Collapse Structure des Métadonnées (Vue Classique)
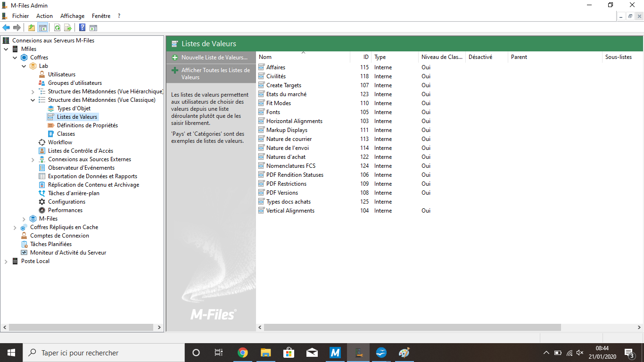Screen dimensions: 644x362 point(33,100)
